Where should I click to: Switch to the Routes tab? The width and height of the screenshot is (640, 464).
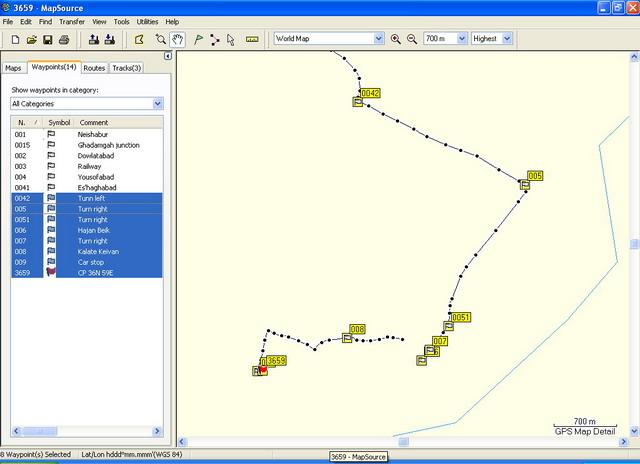tap(94, 68)
